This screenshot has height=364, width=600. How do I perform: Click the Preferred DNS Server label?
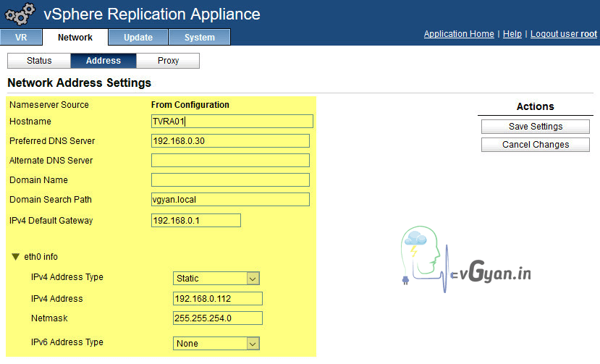(x=52, y=141)
